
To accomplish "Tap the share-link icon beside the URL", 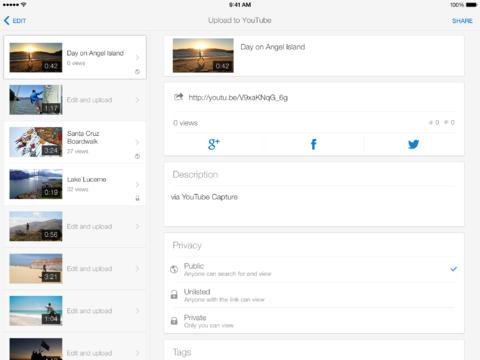I will pos(179,97).
